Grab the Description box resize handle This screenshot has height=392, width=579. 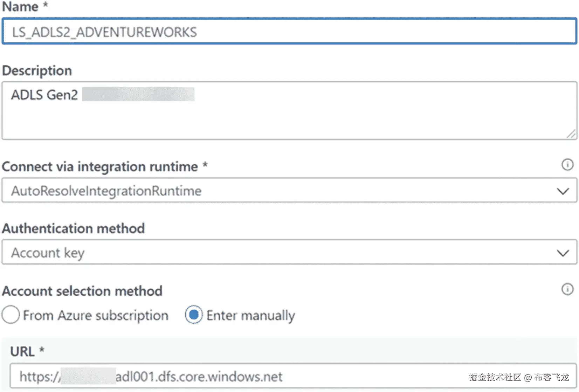click(571, 134)
